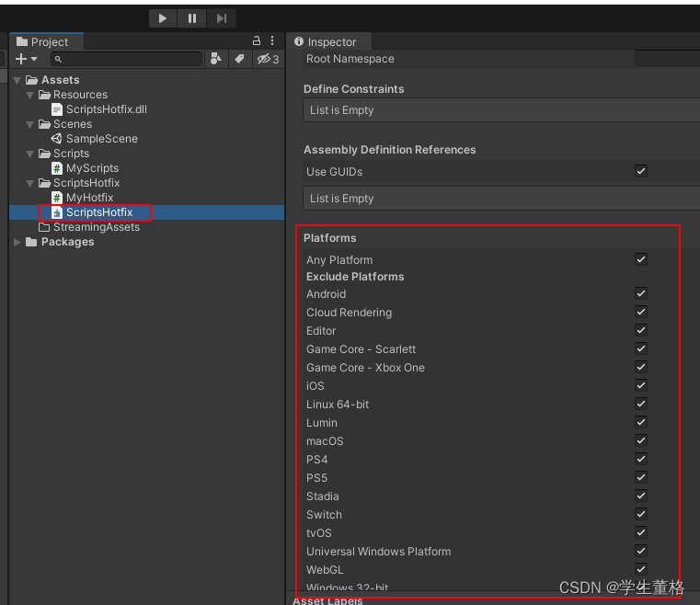Toggle the tvOS checkbox
Viewport: 700px width, 605px height.
pyautogui.click(x=641, y=532)
